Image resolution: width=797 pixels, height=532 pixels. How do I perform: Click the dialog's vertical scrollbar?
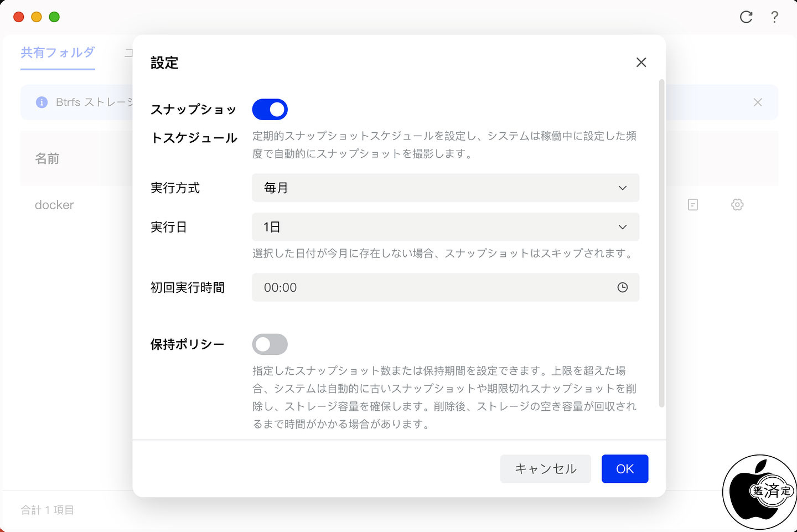[x=661, y=244]
